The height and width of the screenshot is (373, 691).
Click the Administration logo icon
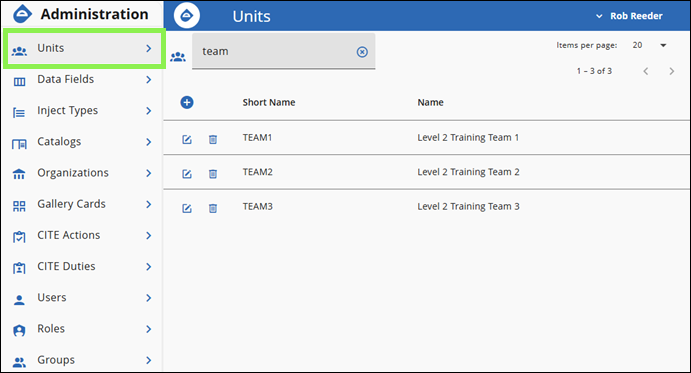[22, 14]
